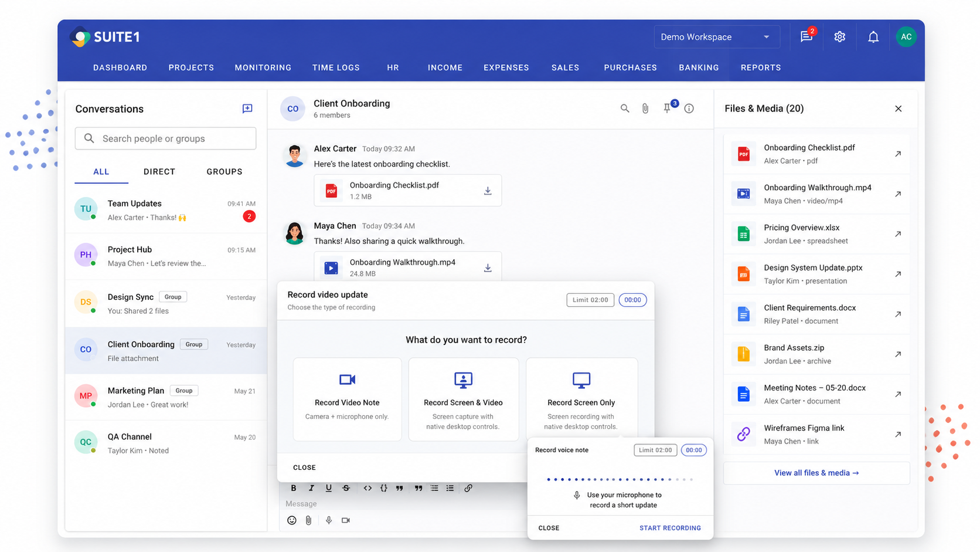Go to the Dashboard menu

point(120,67)
